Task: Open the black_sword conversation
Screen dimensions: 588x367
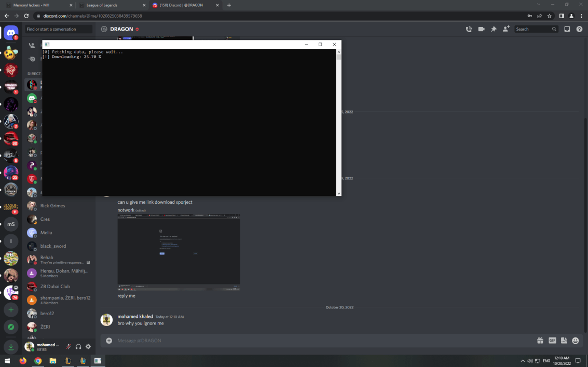Action: pos(59,246)
